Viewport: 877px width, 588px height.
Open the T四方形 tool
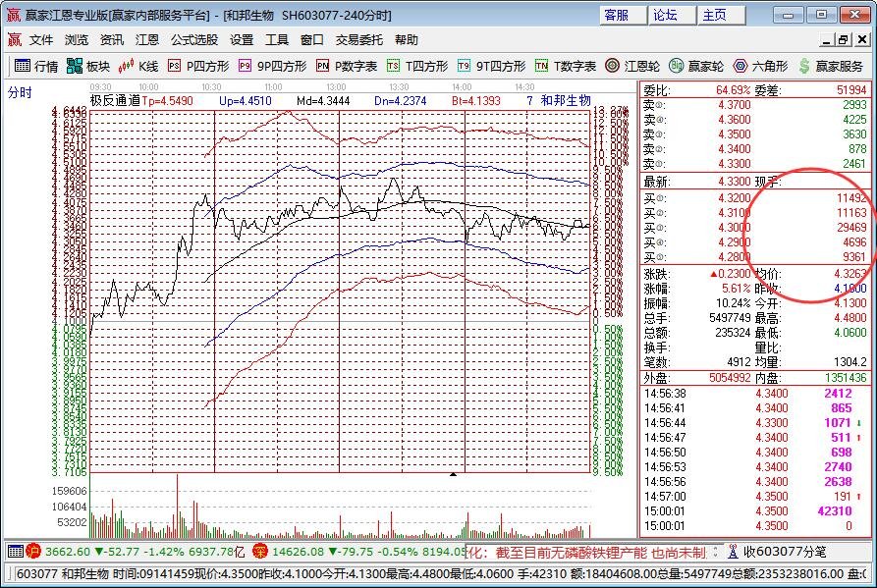pos(417,66)
